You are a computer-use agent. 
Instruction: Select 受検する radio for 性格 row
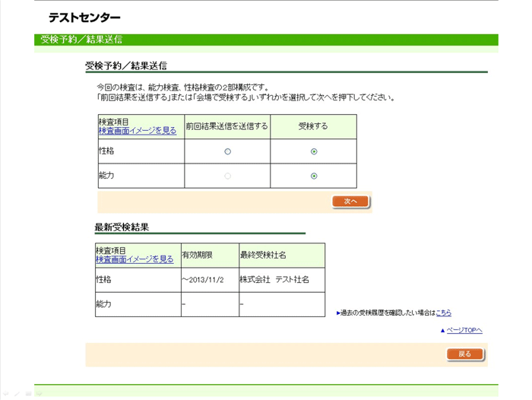(314, 151)
